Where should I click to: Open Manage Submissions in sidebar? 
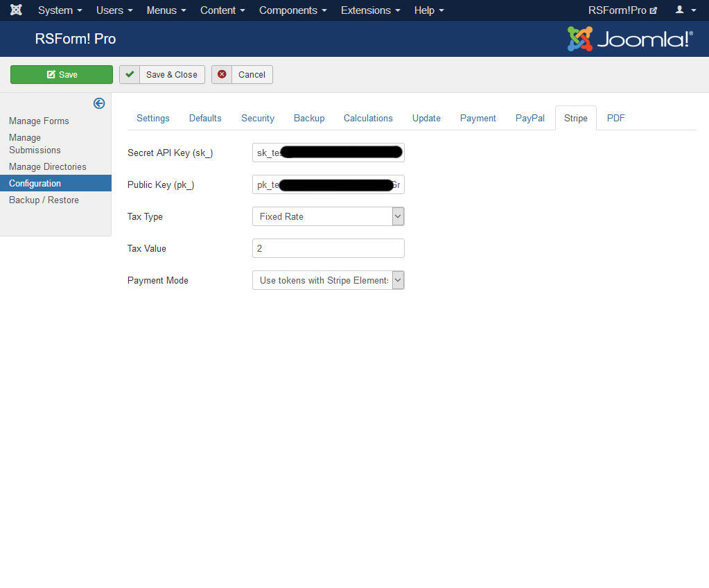pos(35,144)
